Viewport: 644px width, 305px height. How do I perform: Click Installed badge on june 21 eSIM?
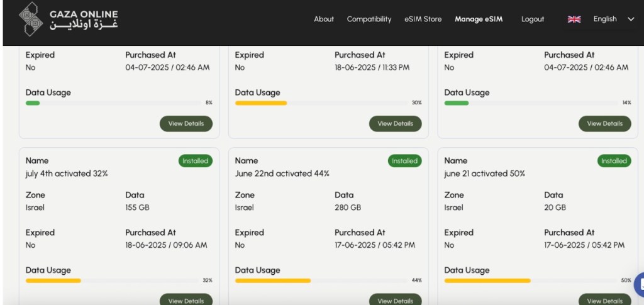(614, 161)
